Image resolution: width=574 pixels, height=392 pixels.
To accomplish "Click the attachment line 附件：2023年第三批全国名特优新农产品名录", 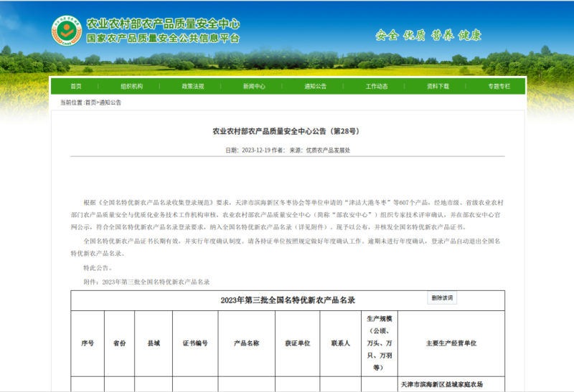I will click(x=146, y=282).
